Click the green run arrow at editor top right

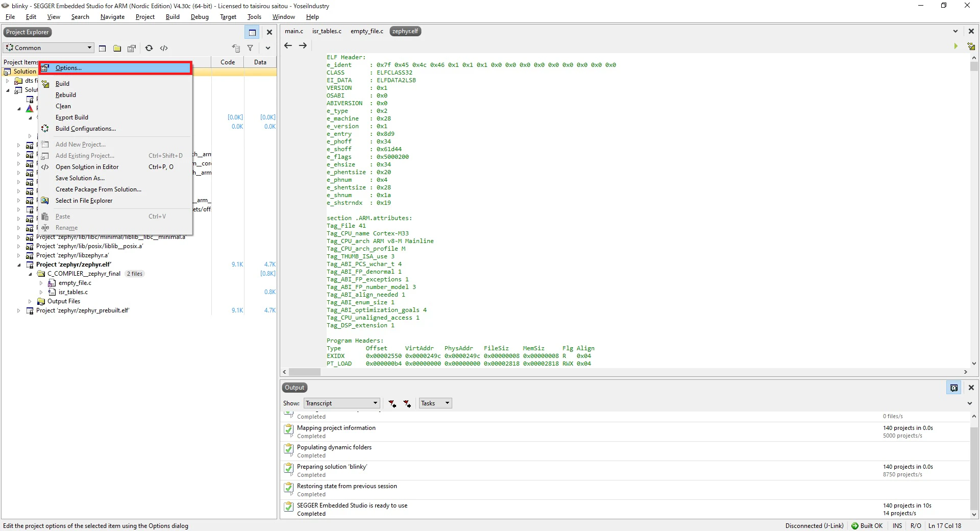pyautogui.click(x=955, y=46)
